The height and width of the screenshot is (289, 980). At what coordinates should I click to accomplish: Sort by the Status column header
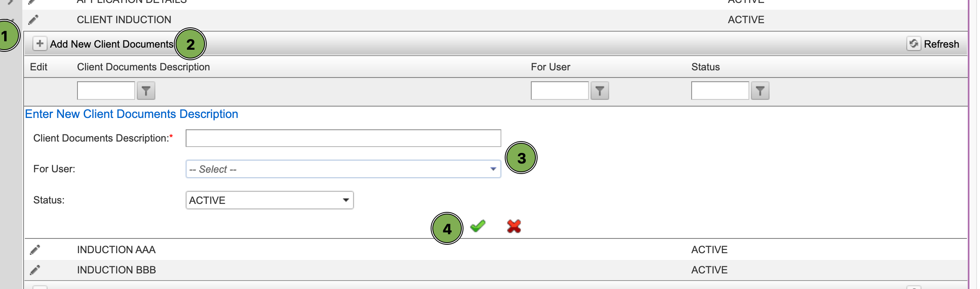point(706,67)
